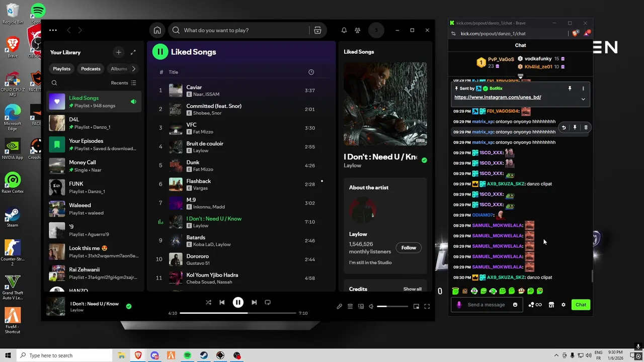This screenshot has height=362, width=644.
Task: Search in Your Library magnifier icon
Action: (54, 83)
